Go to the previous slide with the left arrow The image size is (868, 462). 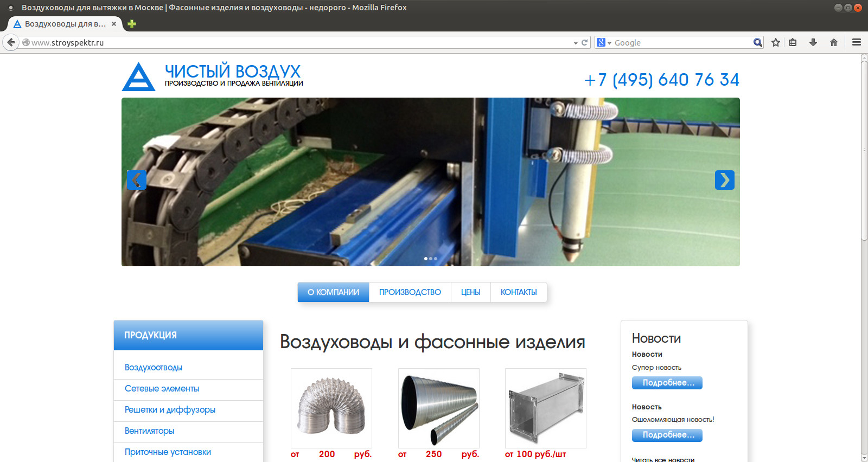click(136, 180)
